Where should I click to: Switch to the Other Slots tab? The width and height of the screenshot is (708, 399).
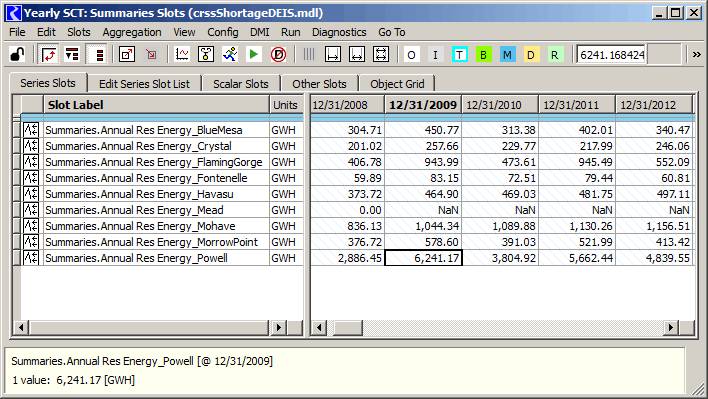[x=319, y=84]
